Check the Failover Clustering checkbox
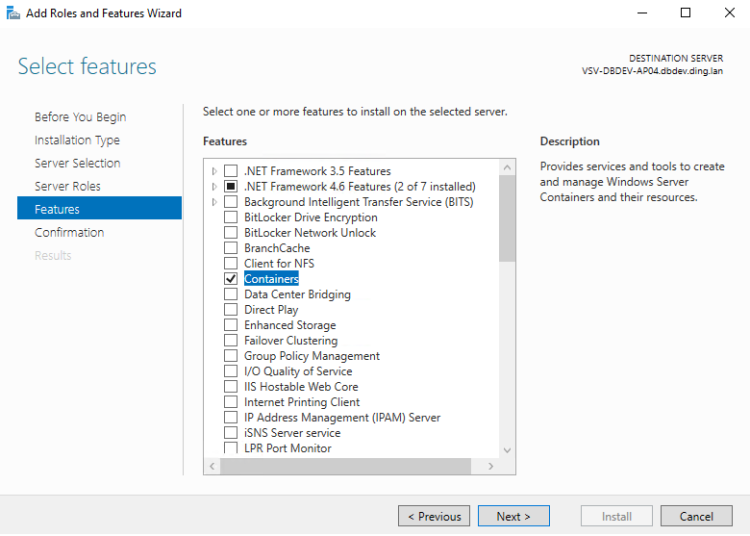This screenshot has width=750, height=536. [x=231, y=340]
